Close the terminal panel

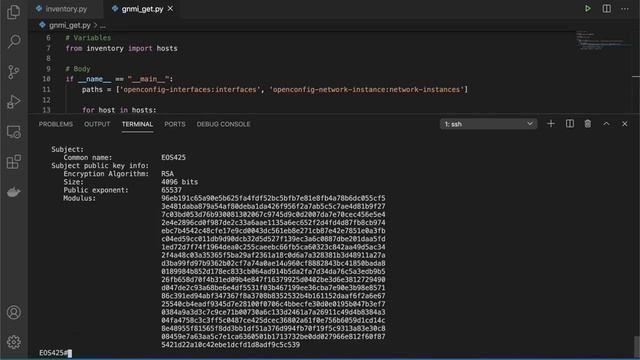[x=624, y=124]
